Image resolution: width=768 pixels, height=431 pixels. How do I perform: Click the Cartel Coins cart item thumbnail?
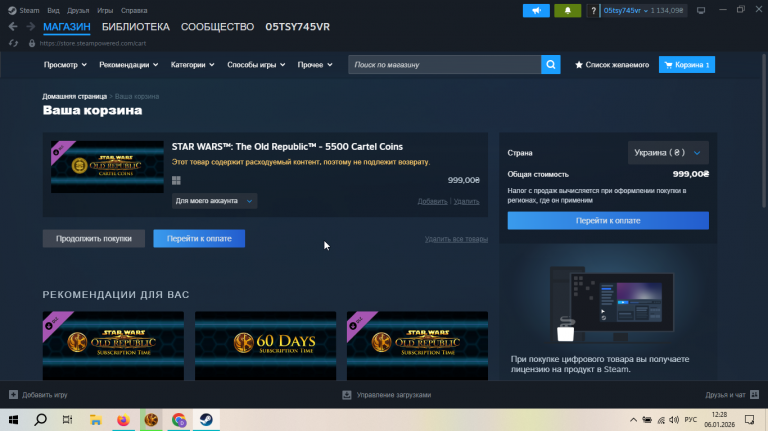click(x=107, y=167)
